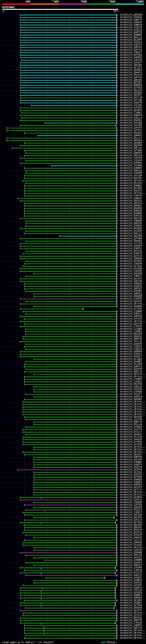Select the UniRef100_Q9FJU0 label
Screen dimensions: 146x644
click(x=131, y=148)
